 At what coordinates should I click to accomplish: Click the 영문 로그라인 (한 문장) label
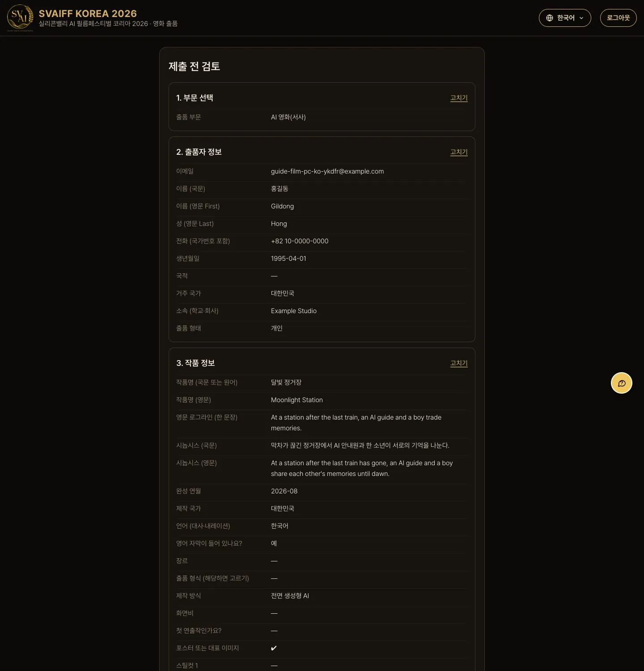[x=207, y=417]
